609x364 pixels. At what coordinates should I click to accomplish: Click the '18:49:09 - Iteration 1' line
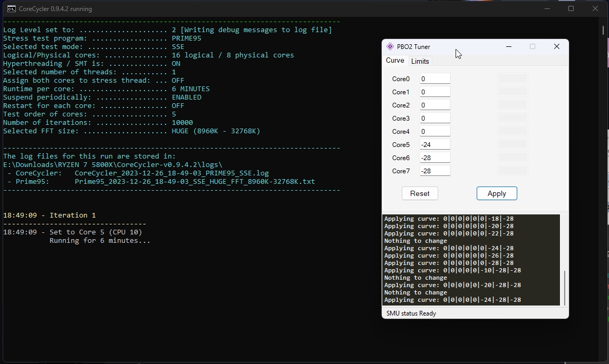point(50,215)
